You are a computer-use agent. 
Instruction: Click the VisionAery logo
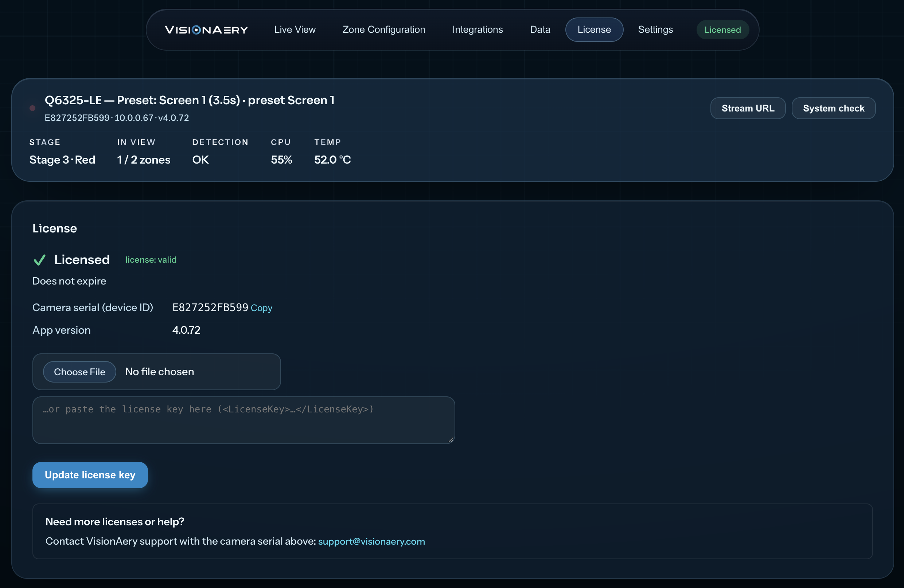coord(206,30)
